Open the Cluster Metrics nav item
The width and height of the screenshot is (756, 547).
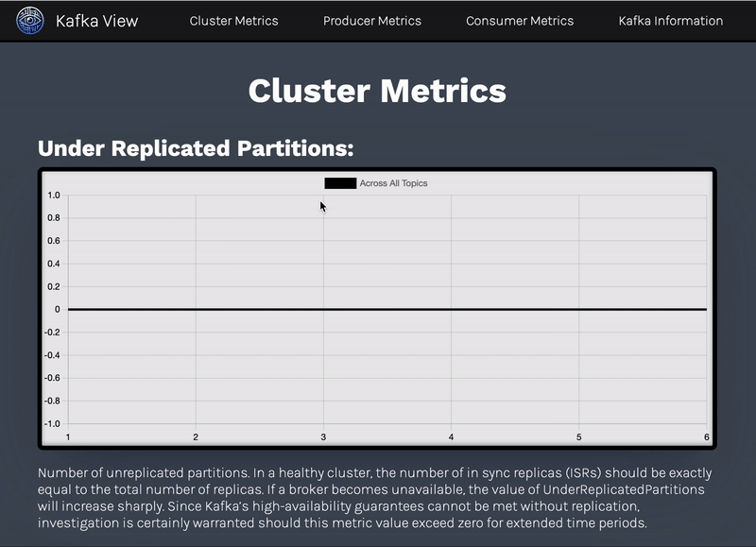[233, 21]
